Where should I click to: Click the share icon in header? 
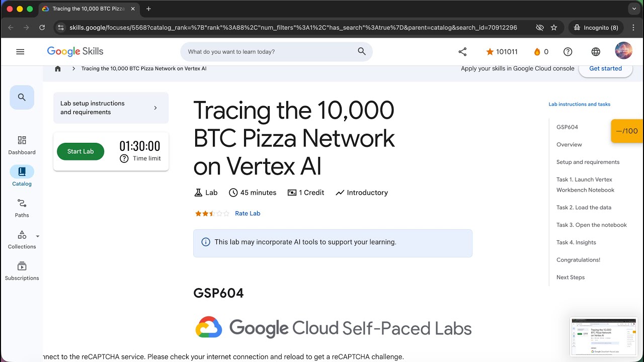(x=462, y=51)
